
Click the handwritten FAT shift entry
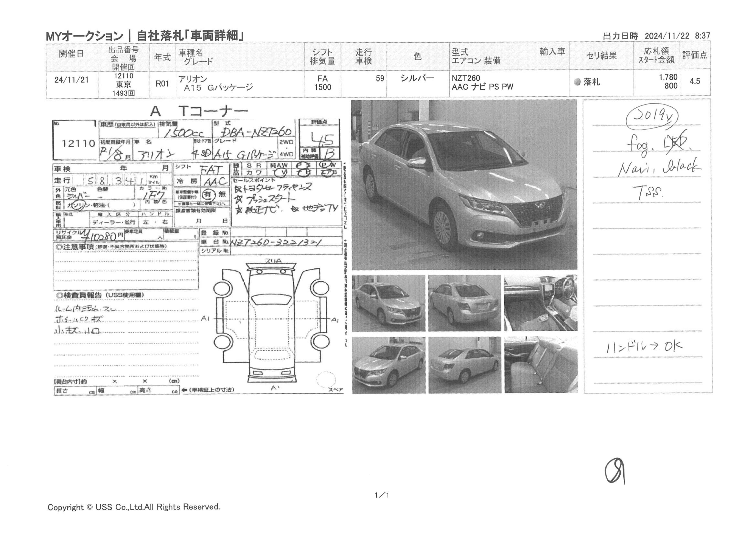coord(211,170)
